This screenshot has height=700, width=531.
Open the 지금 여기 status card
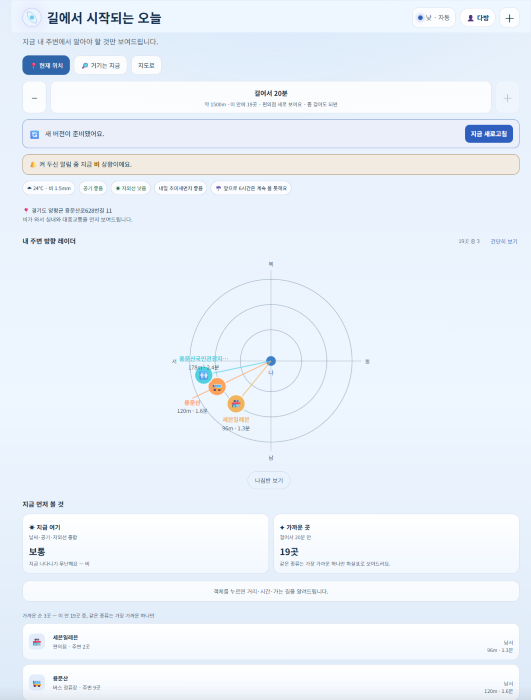pyautogui.click(x=146, y=543)
